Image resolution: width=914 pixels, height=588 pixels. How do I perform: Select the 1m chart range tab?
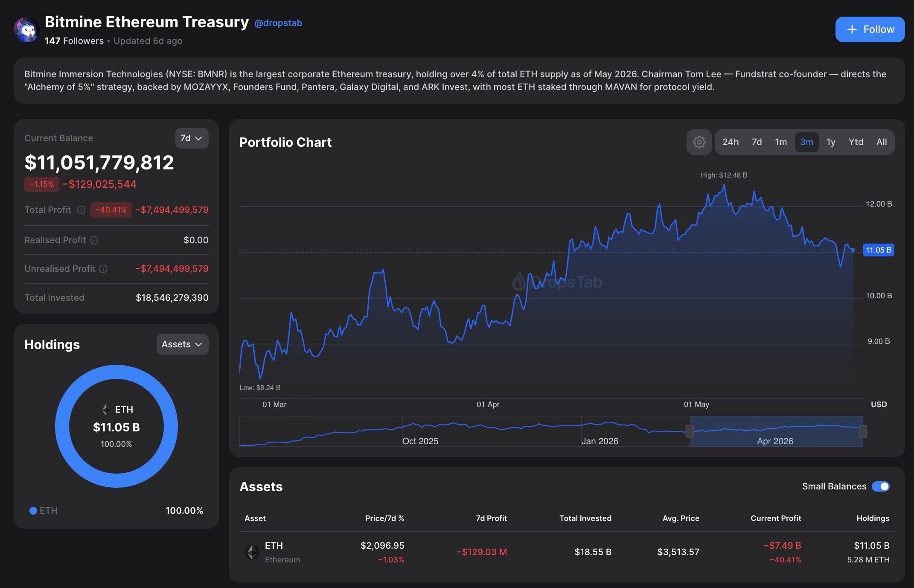click(781, 142)
